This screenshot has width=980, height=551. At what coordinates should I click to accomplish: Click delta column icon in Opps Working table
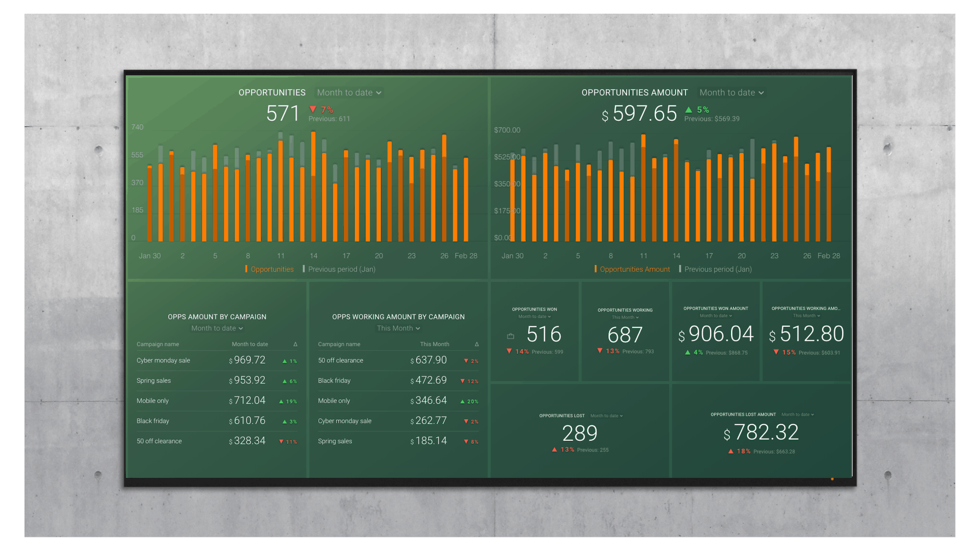click(477, 344)
